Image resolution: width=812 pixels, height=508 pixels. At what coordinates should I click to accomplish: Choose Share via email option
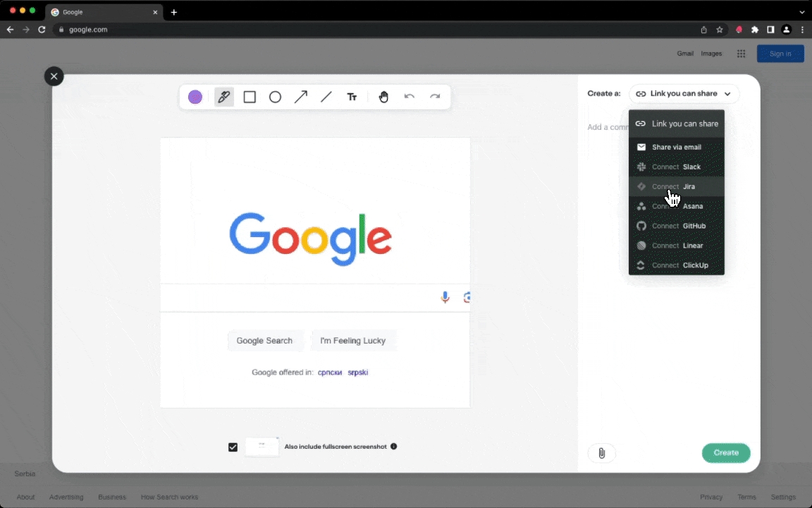click(676, 147)
